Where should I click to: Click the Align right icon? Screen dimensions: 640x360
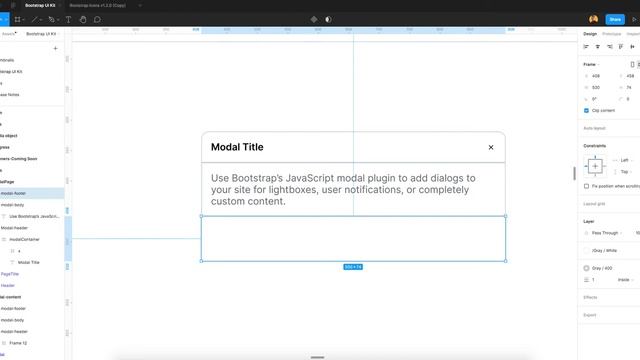click(x=609, y=47)
